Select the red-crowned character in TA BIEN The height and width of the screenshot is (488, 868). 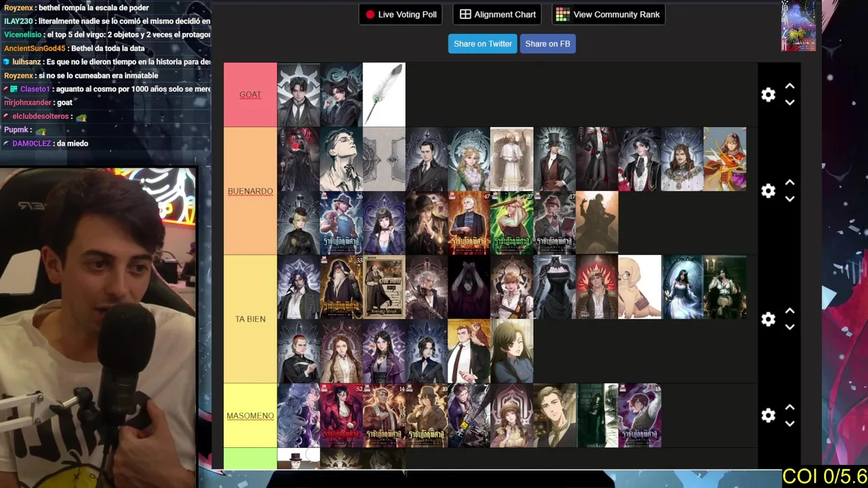tap(597, 287)
